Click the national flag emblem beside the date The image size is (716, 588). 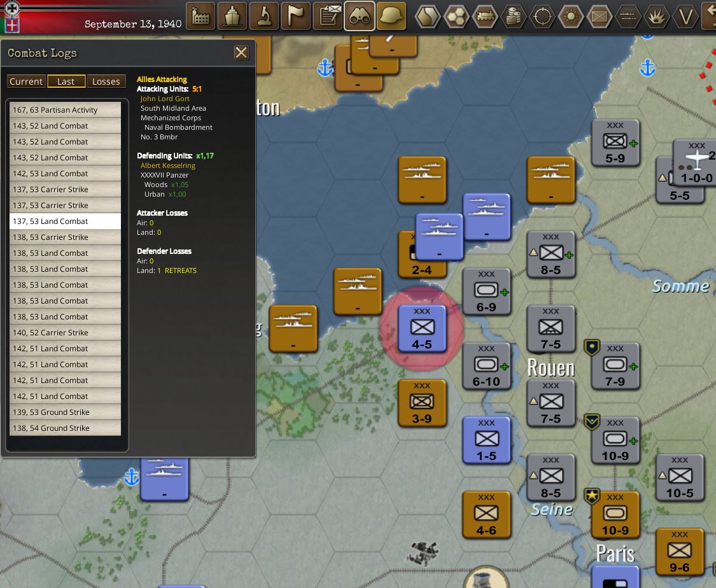11,24
